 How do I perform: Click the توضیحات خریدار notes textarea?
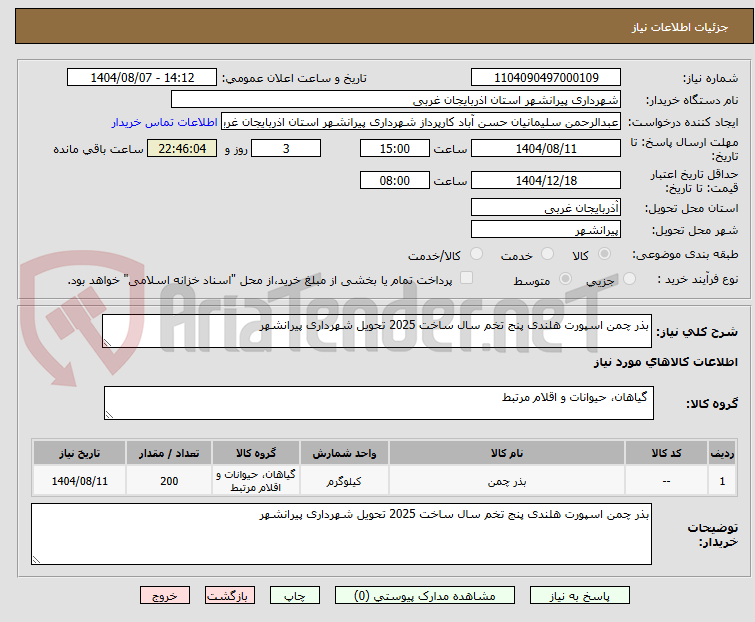[x=340, y=533]
